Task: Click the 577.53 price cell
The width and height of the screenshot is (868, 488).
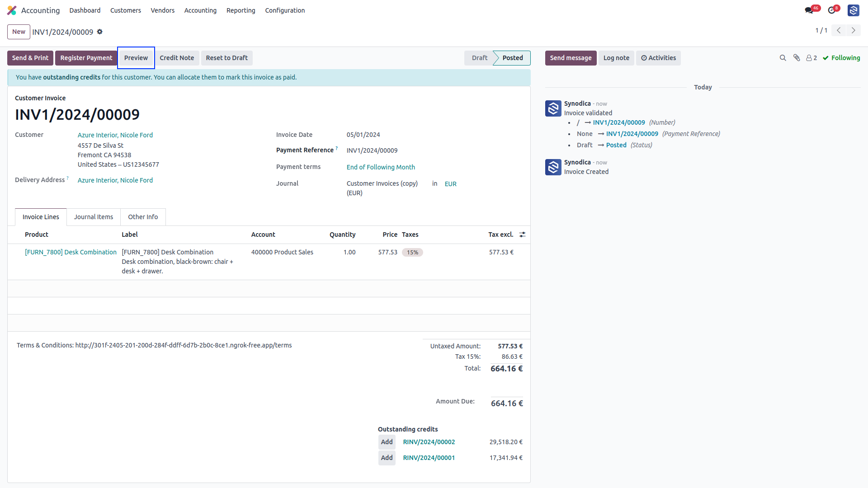Action: coord(387,252)
